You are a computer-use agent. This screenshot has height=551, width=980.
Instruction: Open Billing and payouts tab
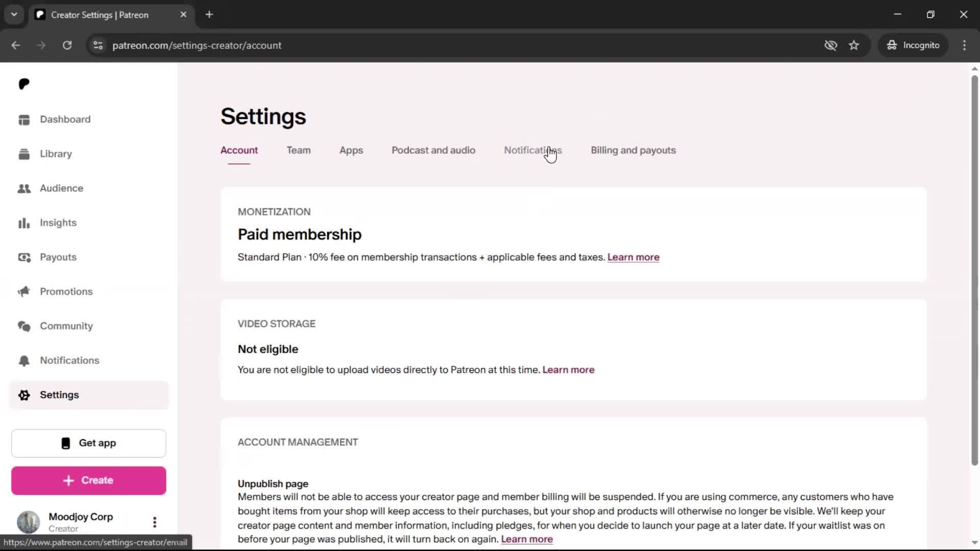click(633, 151)
